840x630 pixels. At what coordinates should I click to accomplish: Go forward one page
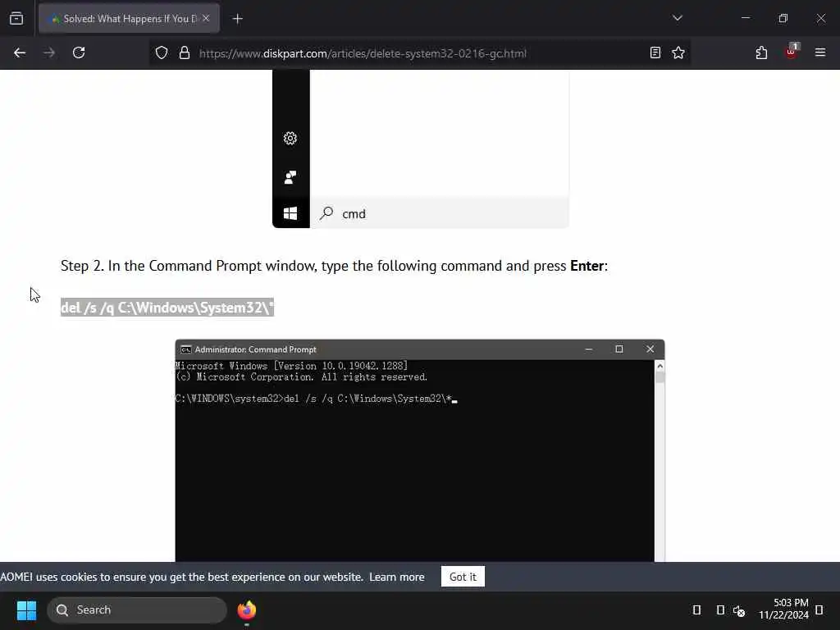tap(49, 53)
